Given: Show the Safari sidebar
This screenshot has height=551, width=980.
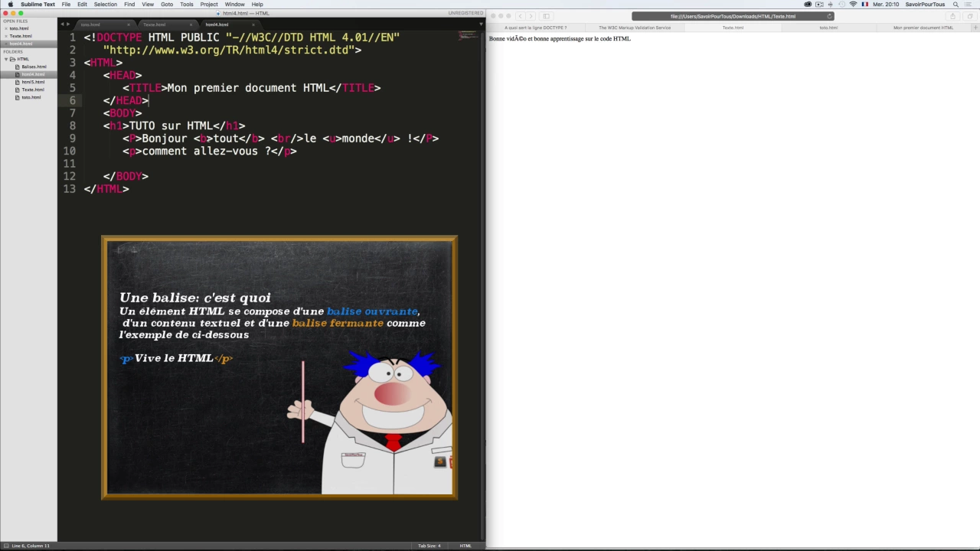Looking at the screenshot, I should 546,16.
